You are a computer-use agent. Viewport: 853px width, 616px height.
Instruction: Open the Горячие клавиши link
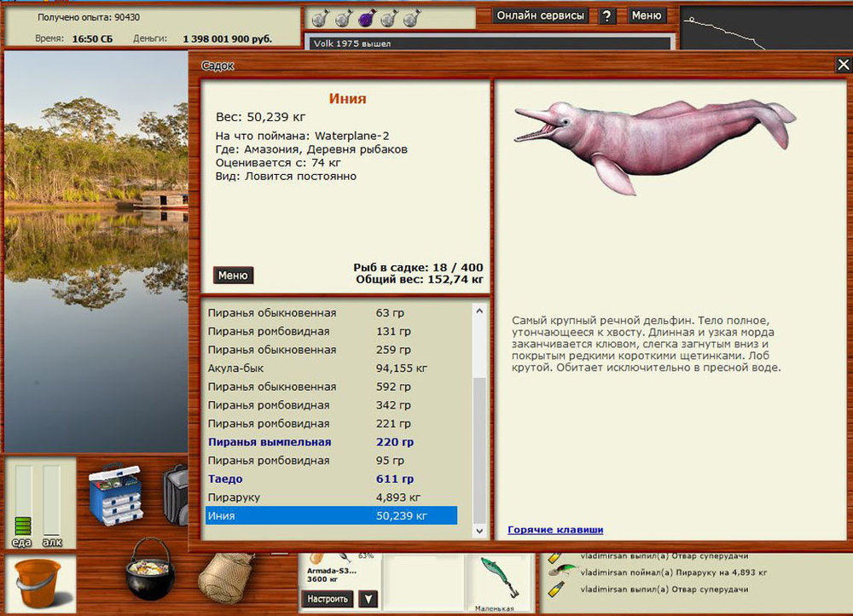(x=555, y=530)
